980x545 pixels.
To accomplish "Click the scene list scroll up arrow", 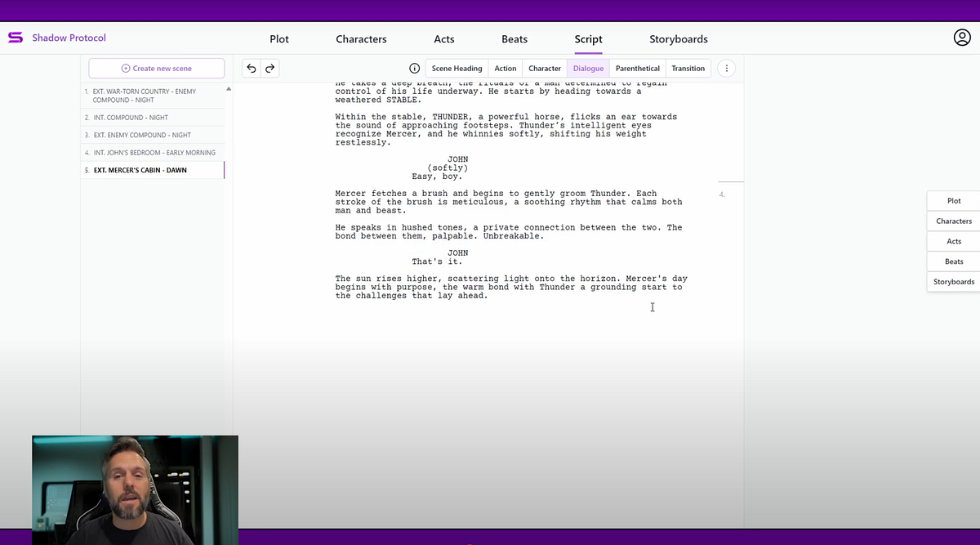I will pyautogui.click(x=229, y=88).
